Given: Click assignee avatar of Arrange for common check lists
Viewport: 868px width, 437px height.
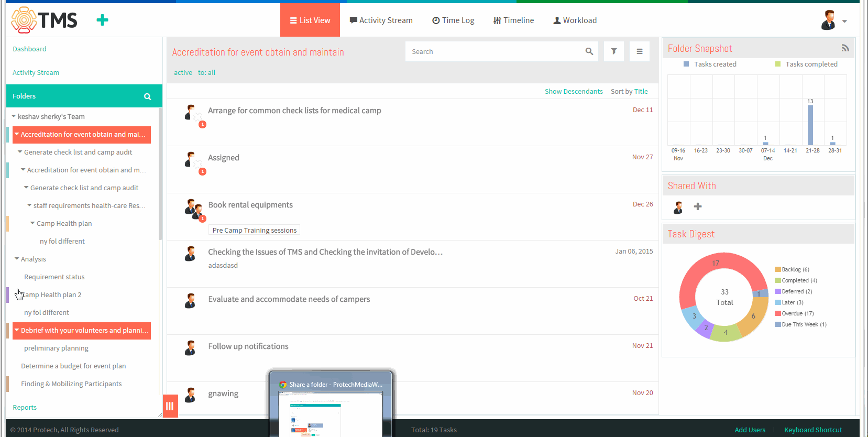Looking at the screenshot, I should (190, 112).
